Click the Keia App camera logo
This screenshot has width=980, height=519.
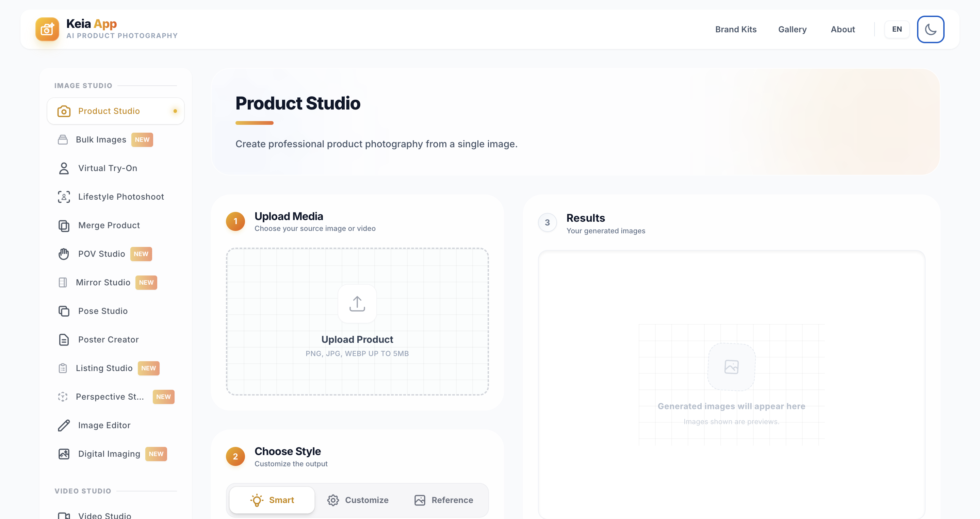point(47,29)
